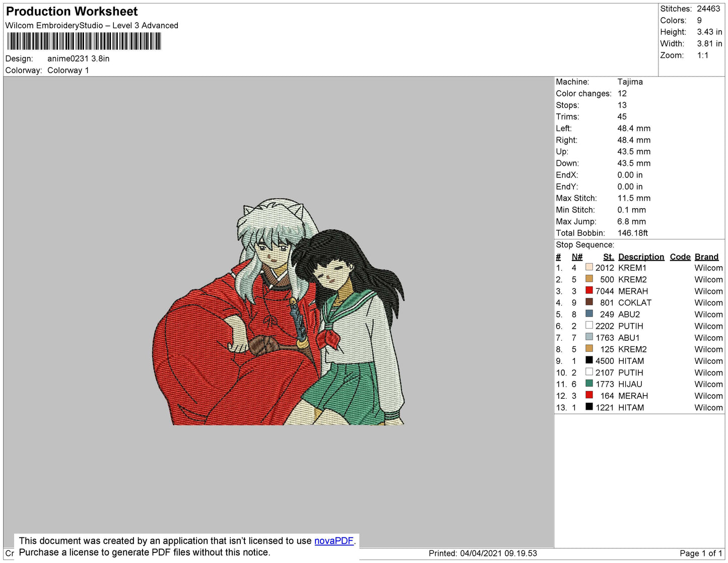This screenshot has height=563, width=728.
Task: Click the Color changes value '12'
Action: [x=622, y=93]
